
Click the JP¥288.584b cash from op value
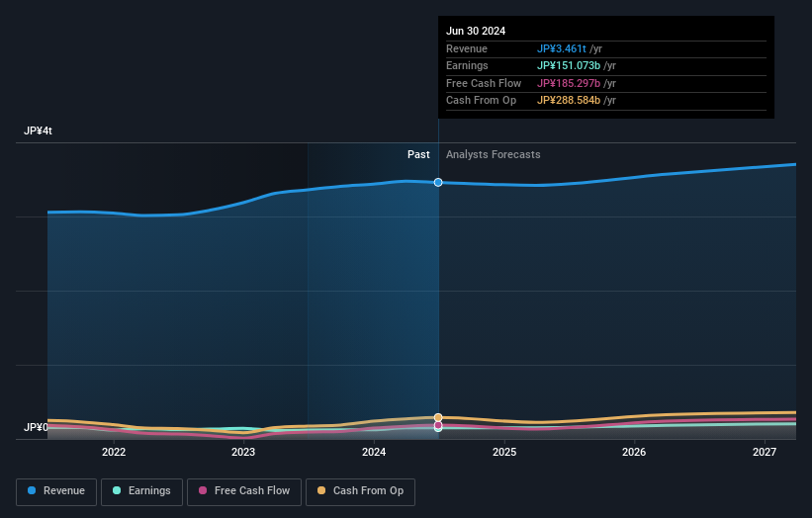click(569, 101)
